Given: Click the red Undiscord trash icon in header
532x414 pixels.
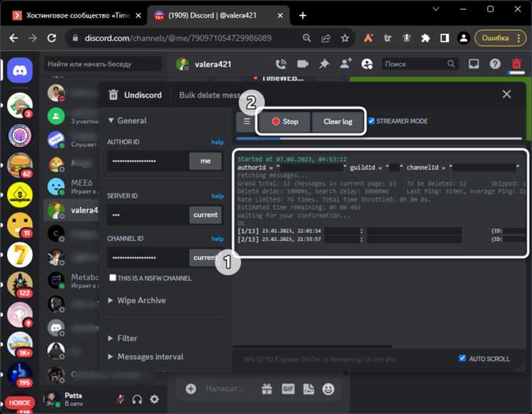Looking at the screenshot, I should pyautogui.click(x=516, y=64).
